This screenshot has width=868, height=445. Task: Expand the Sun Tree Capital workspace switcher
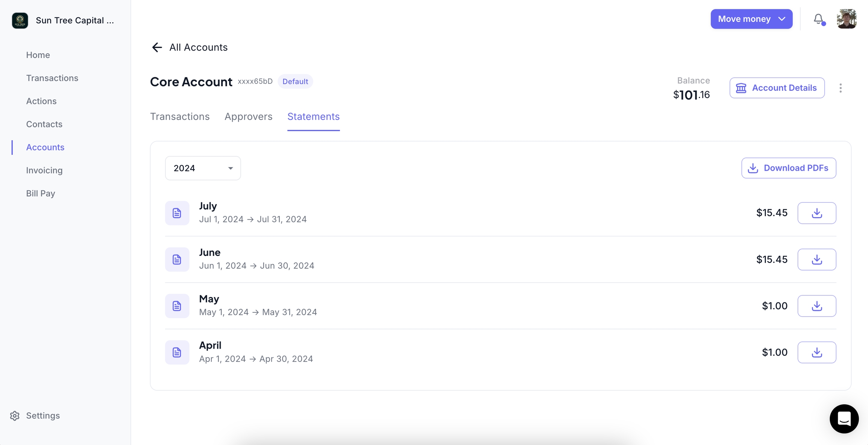click(75, 20)
